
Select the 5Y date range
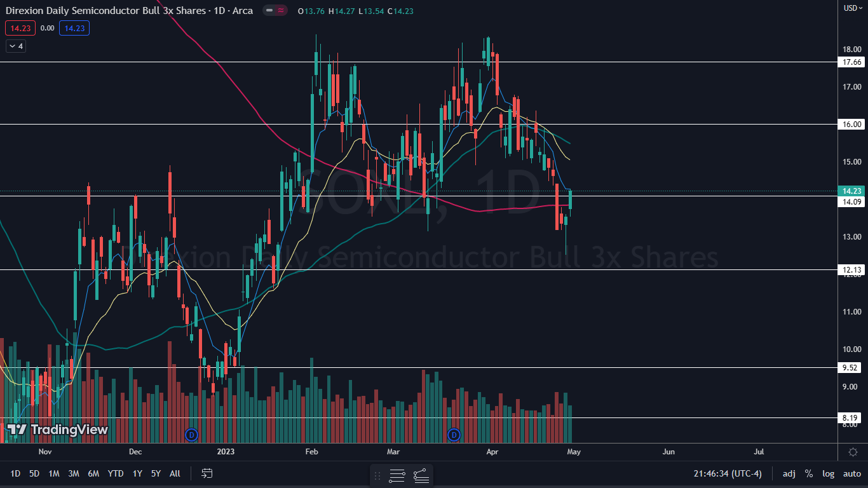point(156,473)
